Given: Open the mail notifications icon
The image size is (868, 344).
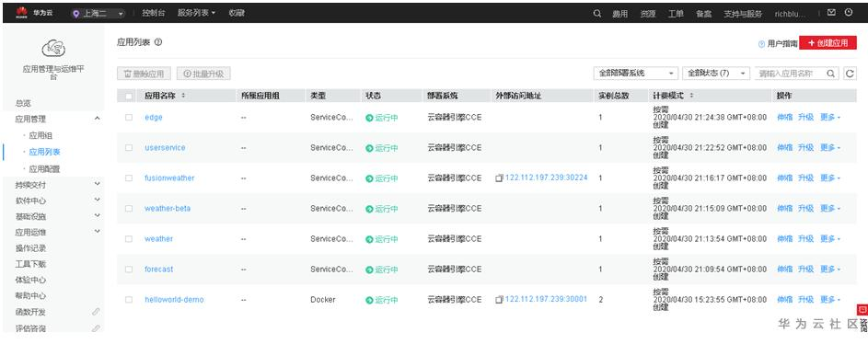Looking at the screenshot, I should point(831,12).
